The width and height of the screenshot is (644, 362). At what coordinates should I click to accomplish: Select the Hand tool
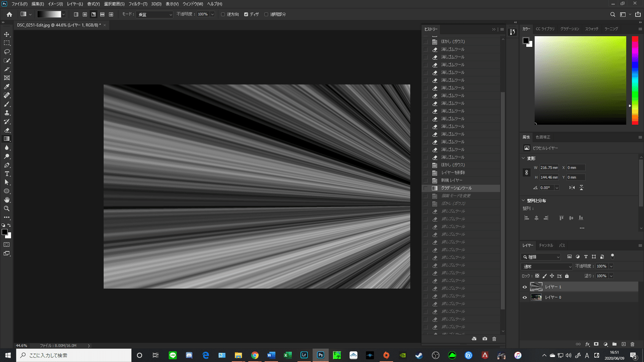[7, 200]
